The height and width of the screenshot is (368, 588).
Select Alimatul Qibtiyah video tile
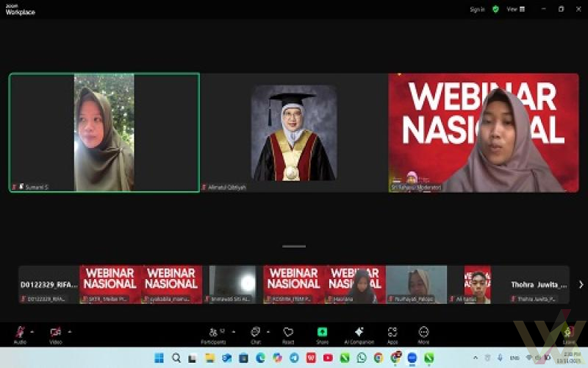294,132
